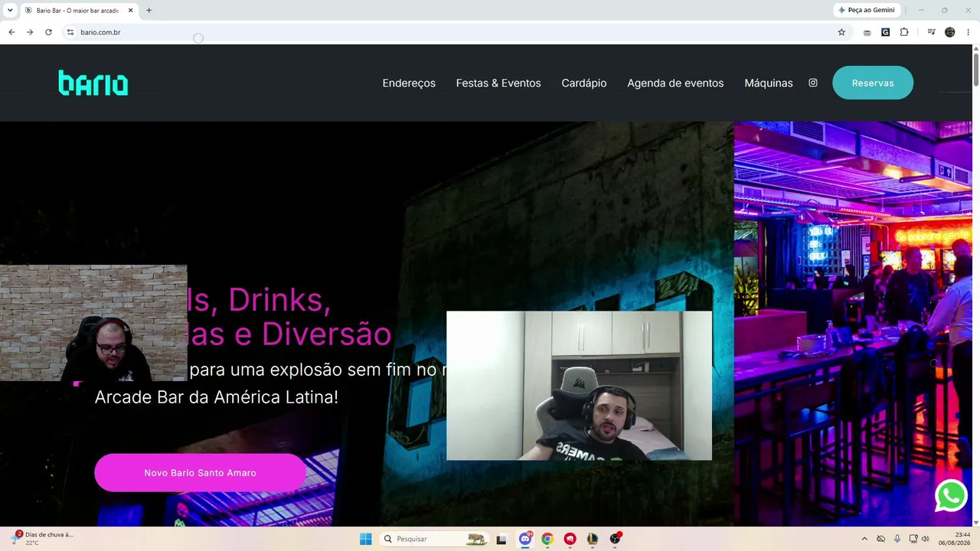This screenshot has width=980, height=551.
Task: Open the red fist app in the taskbar
Action: pos(570,539)
